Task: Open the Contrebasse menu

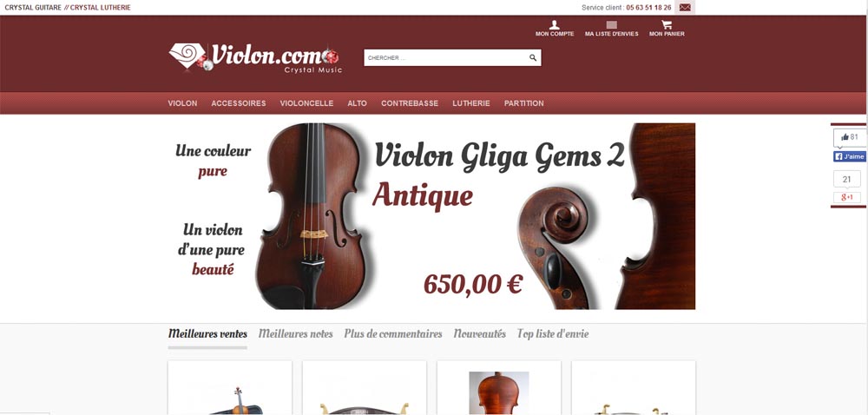Action: [410, 103]
